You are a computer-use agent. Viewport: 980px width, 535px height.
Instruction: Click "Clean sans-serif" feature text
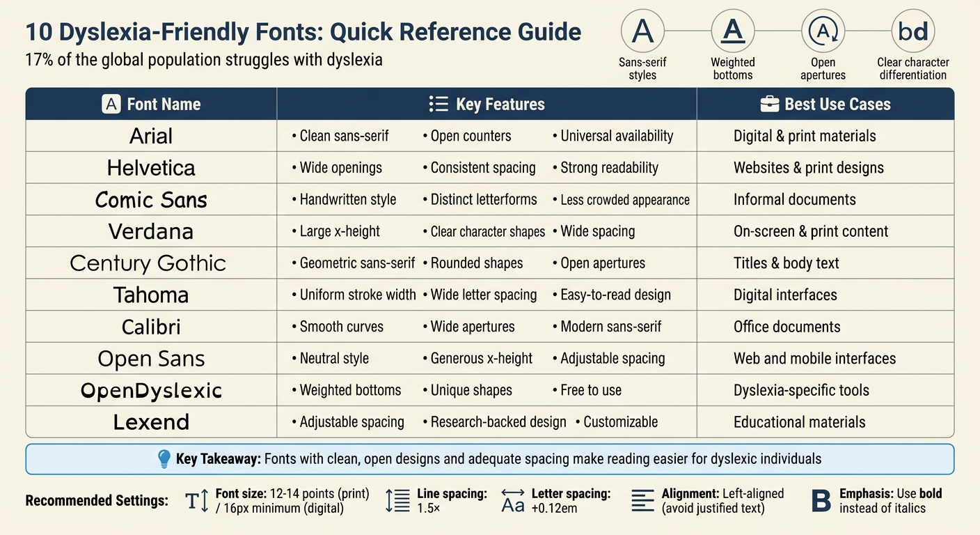pos(344,136)
